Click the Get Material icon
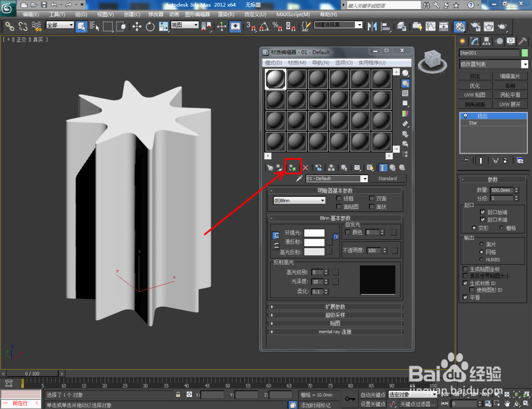The image size is (532, 409). pyautogui.click(x=270, y=167)
